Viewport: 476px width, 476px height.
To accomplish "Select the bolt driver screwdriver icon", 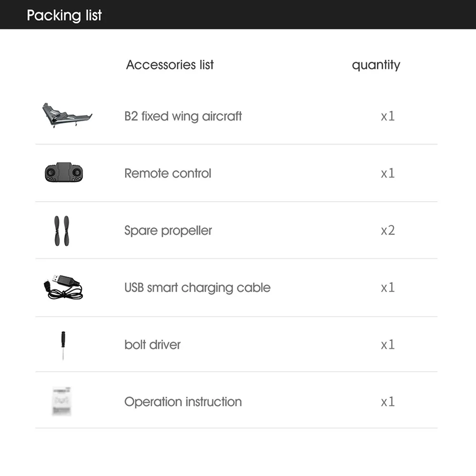I will pos(62,345).
